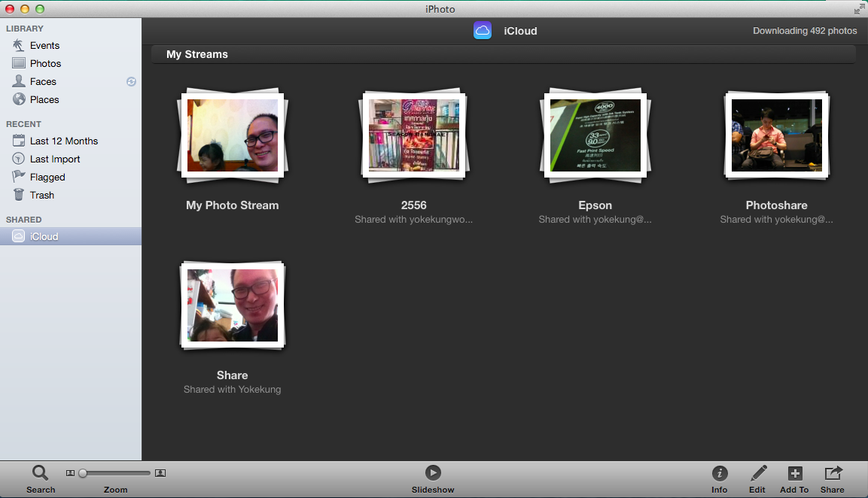Screen dimensions: 868x498
Task: Click the green zoom window button
Action: click(x=40, y=9)
